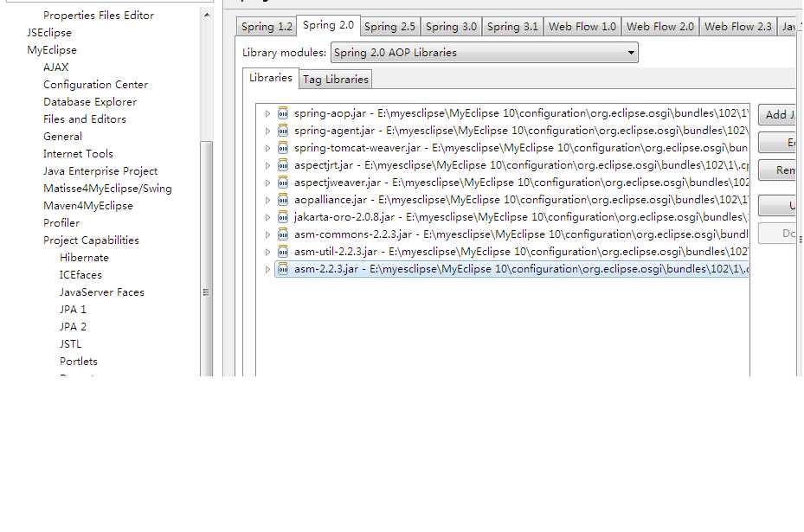Image resolution: width=804 pixels, height=532 pixels.
Task: Switch to the Spring 3.0 tab
Action: [x=451, y=27]
